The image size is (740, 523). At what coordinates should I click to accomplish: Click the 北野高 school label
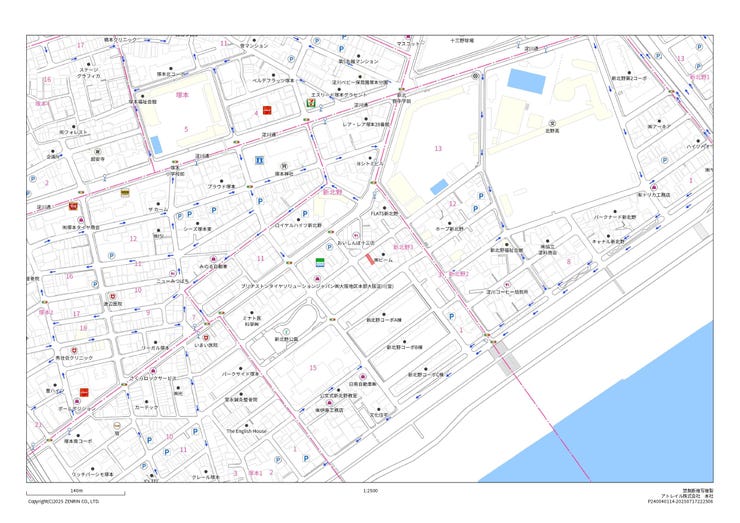click(552, 131)
